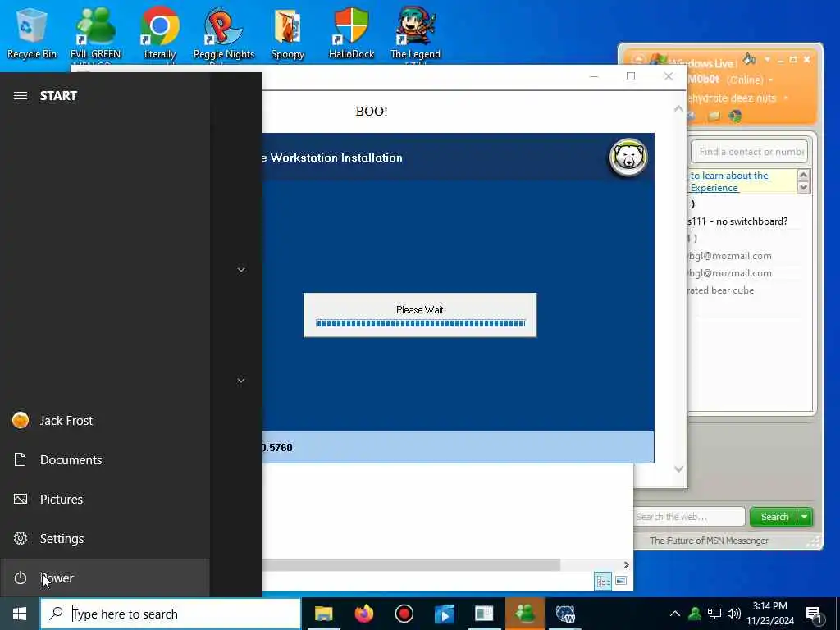
Task: Select Power in the Start menu
Action: 104,578
